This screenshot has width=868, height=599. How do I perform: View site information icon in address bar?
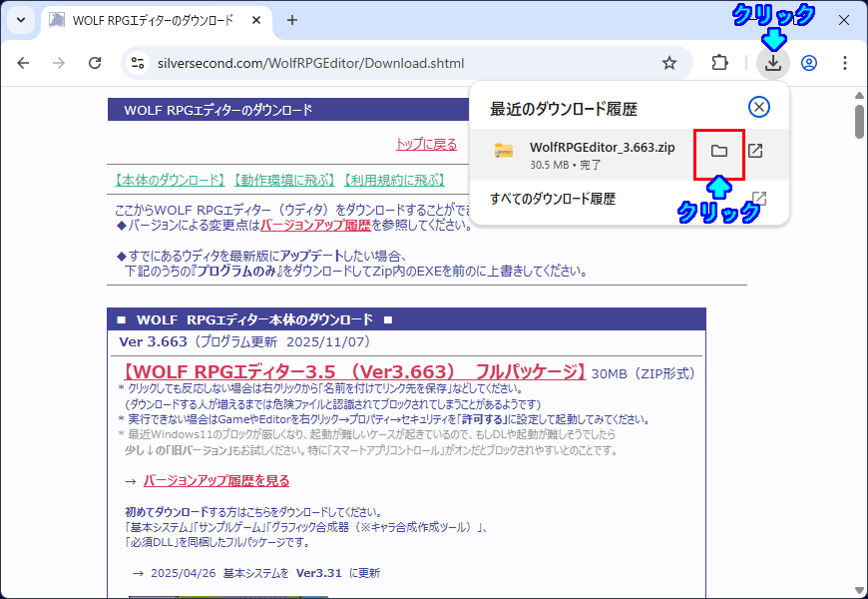point(138,63)
